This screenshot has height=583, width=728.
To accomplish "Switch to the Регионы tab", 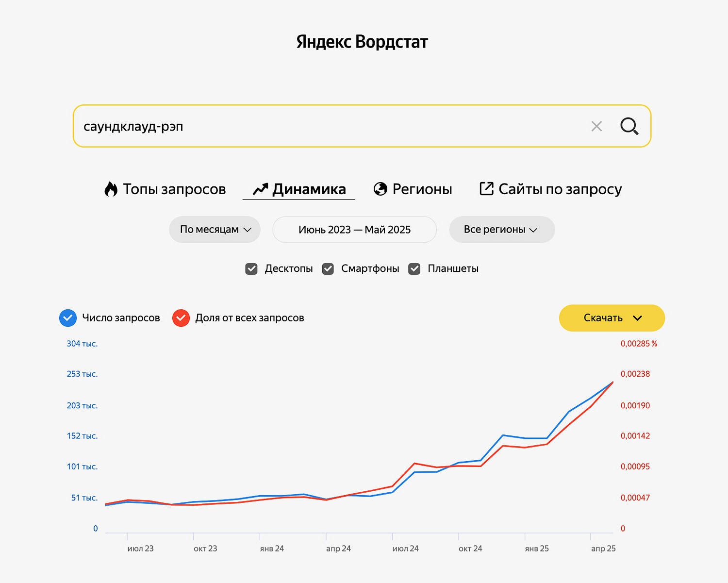I will point(413,189).
